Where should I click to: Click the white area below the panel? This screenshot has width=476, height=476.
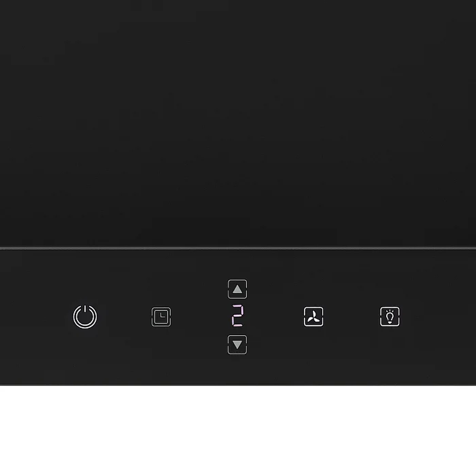tap(238, 431)
